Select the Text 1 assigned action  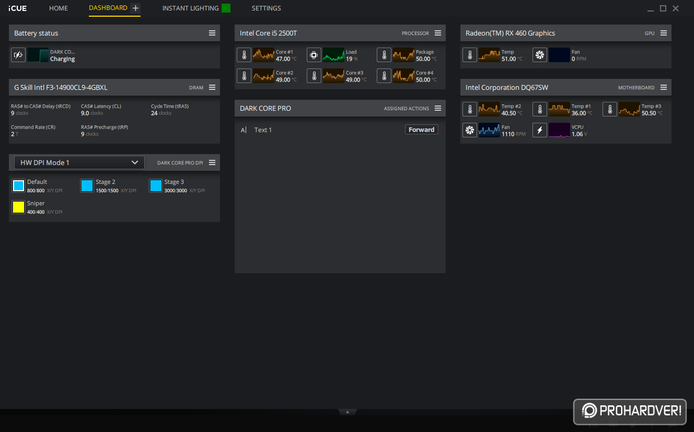(263, 130)
